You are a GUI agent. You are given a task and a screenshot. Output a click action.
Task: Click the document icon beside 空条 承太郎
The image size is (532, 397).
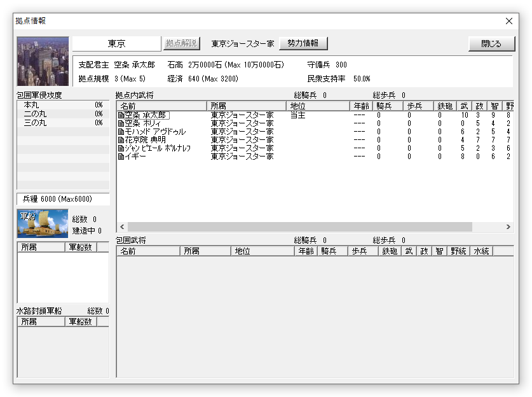click(121, 115)
